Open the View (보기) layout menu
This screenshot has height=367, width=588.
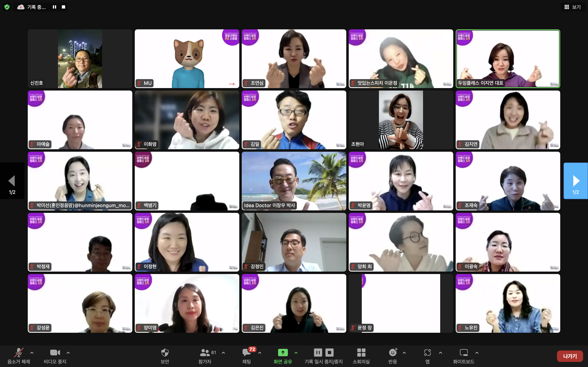[572, 7]
